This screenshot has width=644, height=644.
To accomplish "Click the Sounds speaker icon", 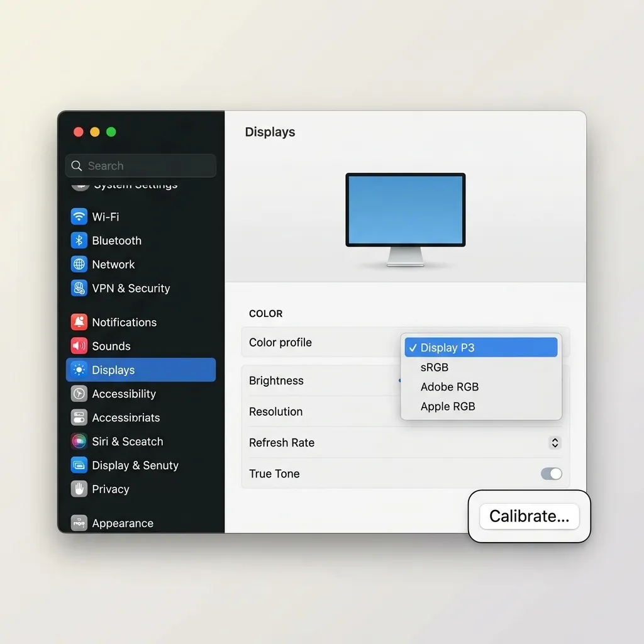I will [79, 346].
